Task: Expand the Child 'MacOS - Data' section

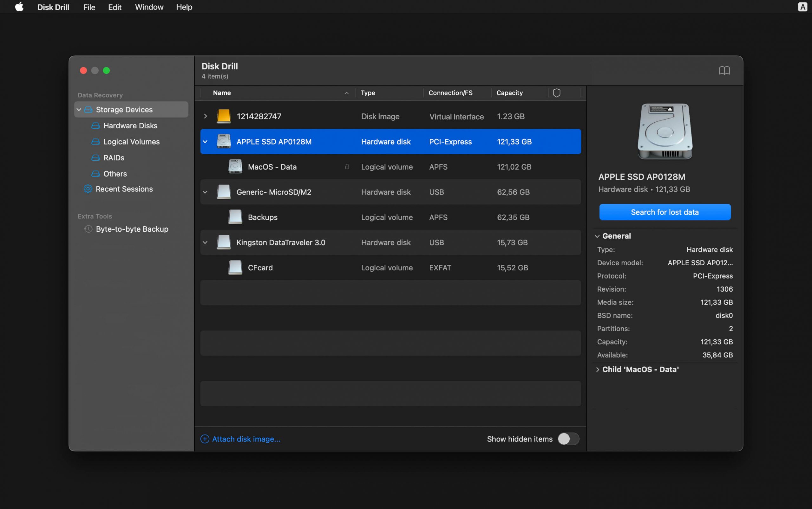Action: pyautogui.click(x=599, y=369)
